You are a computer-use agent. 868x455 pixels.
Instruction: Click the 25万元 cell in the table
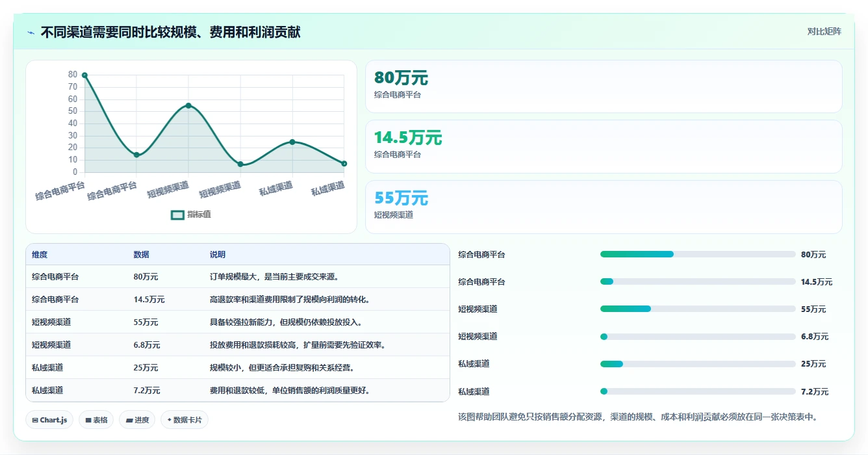click(146, 368)
